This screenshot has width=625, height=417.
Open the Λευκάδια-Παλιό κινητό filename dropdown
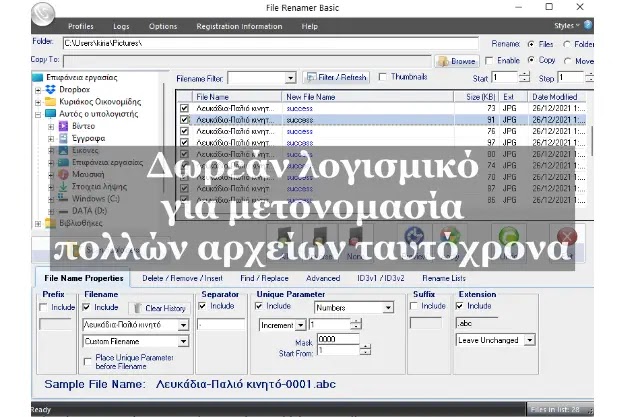point(183,325)
